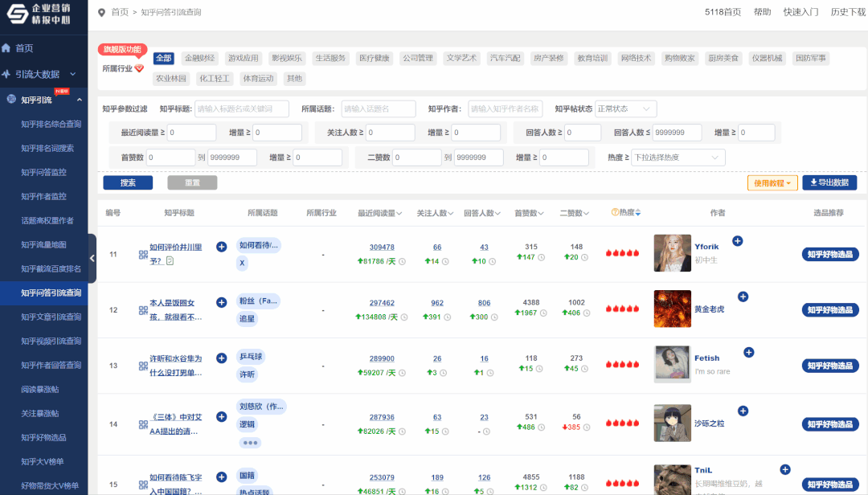Add author 黄金老虎 with plus icon
Image resolution: width=868 pixels, height=495 pixels.
pyautogui.click(x=743, y=297)
